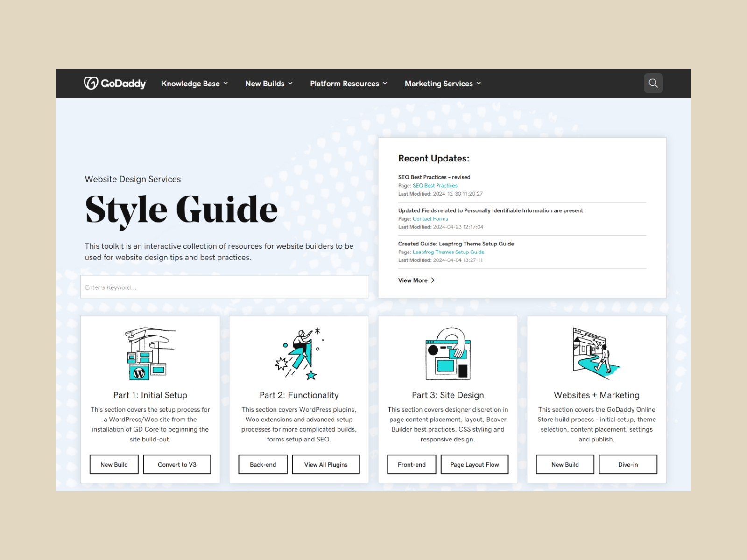Open the Platform Resources menu

[x=349, y=84]
